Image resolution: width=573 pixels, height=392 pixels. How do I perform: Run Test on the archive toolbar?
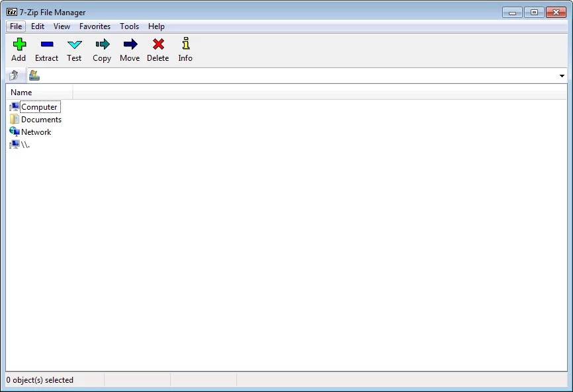pyautogui.click(x=74, y=45)
